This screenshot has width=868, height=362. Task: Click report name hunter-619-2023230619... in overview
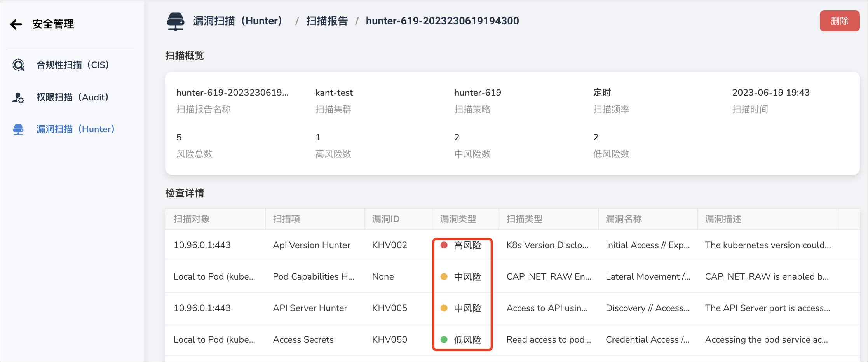coord(232,93)
